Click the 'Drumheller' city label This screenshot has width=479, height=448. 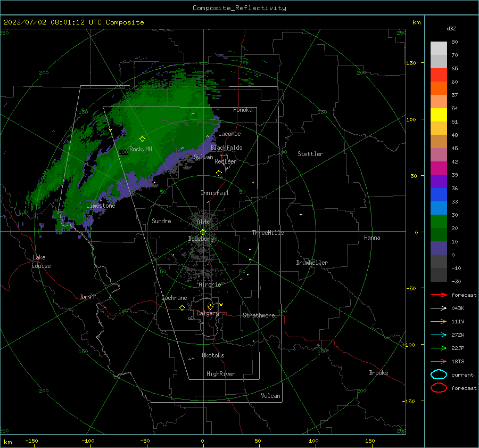312,263
